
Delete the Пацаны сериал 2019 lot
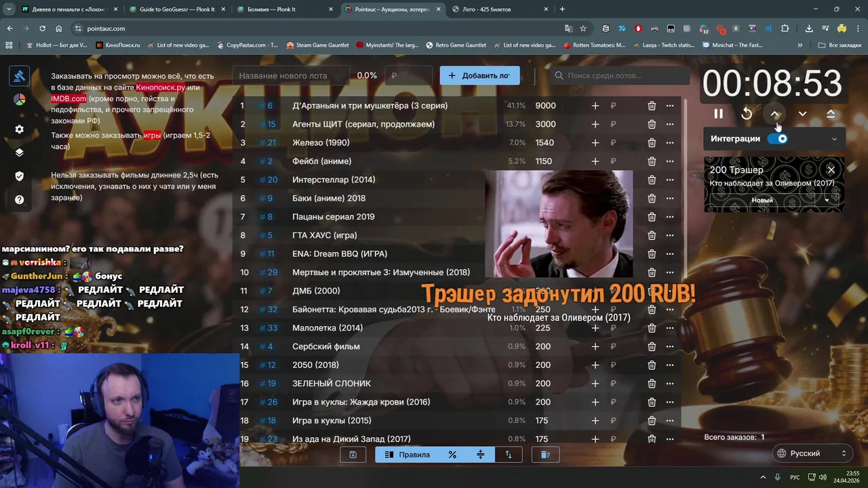click(651, 217)
